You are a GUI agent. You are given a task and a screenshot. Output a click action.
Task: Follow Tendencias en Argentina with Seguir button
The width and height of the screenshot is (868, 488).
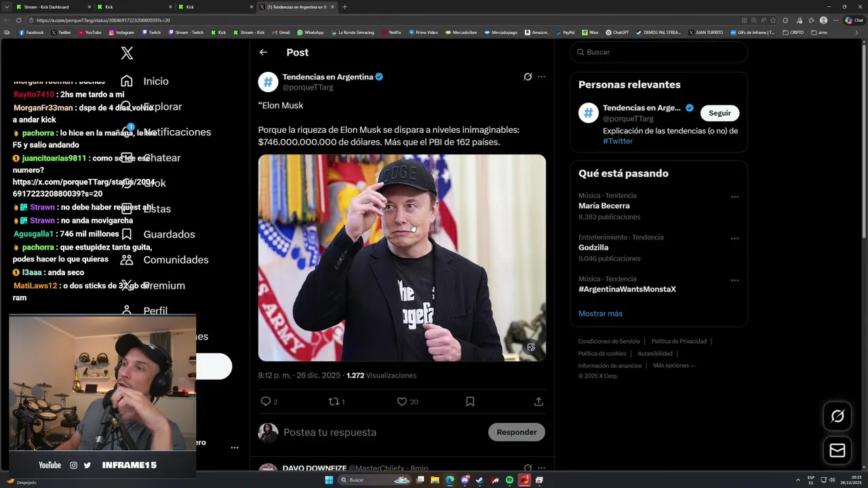(719, 113)
